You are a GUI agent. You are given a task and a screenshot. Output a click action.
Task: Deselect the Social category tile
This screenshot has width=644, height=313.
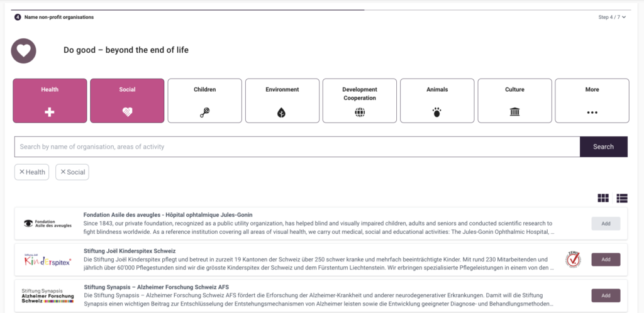tap(127, 101)
